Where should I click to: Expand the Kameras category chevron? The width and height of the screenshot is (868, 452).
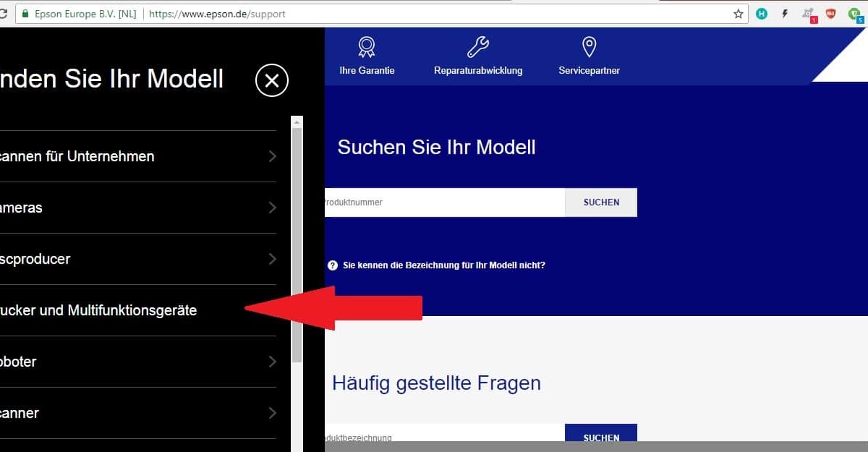pyautogui.click(x=272, y=208)
